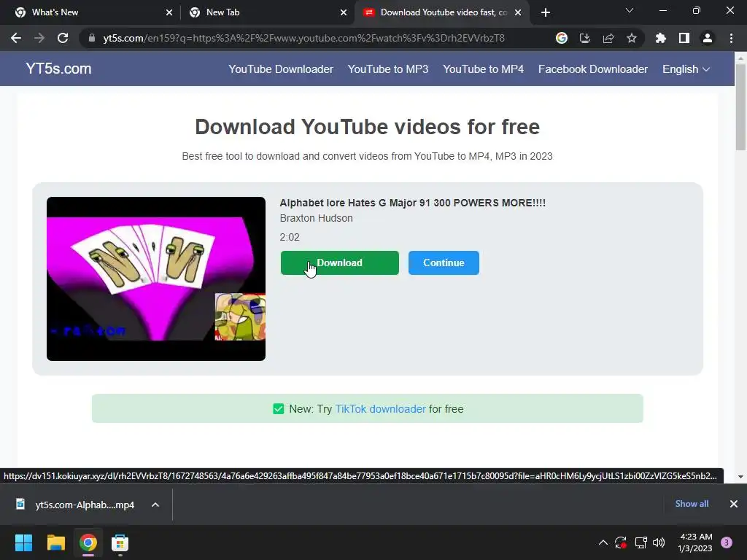Open YouTube Downloader menu item
The height and width of the screenshot is (560, 747).
point(281,69)
